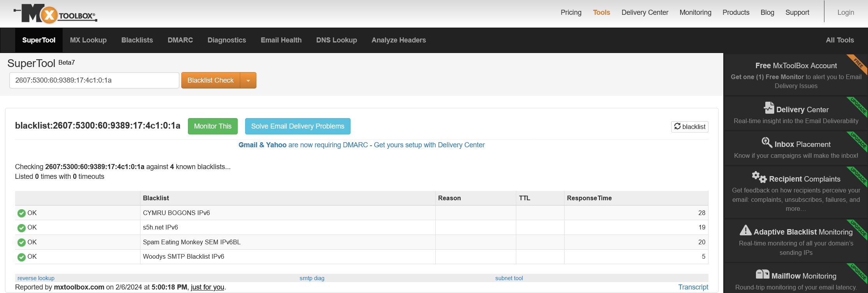Run the Blacklist Check button
The image size is (868, 293).
click(210, 80)
